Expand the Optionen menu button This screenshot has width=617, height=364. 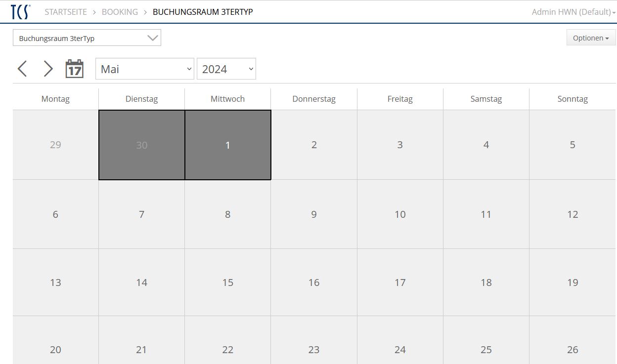point(590,38)
